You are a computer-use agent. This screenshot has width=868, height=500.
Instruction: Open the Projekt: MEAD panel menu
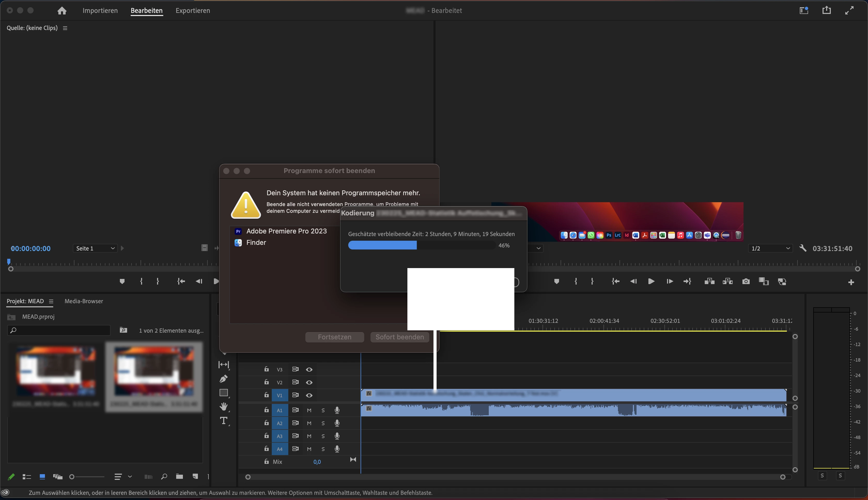[x=51, y=301]
